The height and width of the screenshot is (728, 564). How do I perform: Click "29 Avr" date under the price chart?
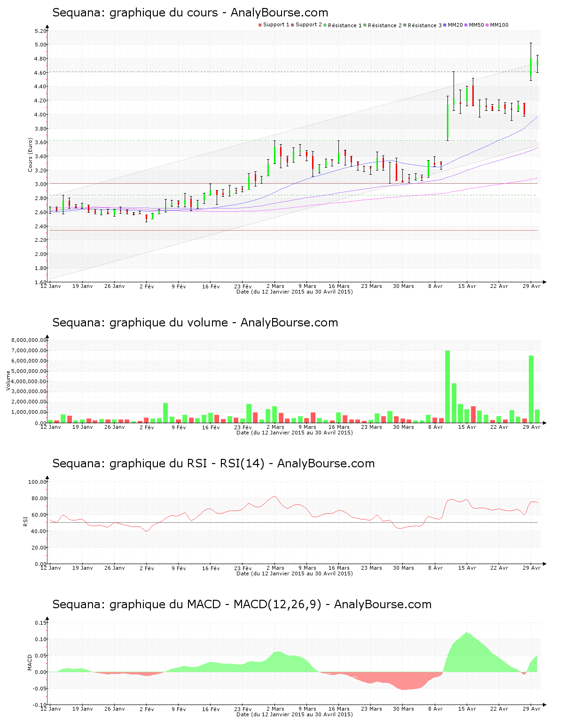(532, 286)
